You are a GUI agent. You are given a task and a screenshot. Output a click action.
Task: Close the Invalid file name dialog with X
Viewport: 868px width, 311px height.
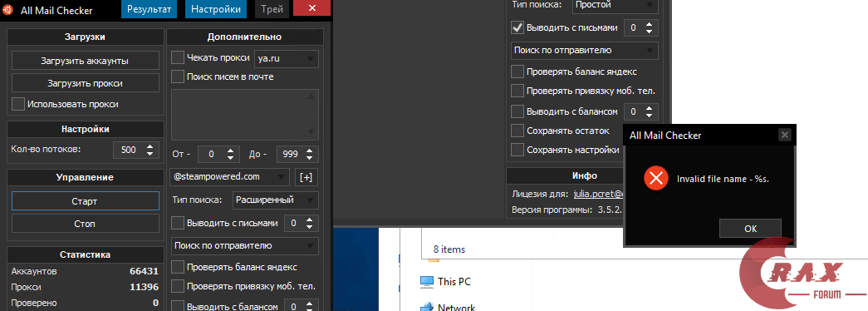[784, 134]
